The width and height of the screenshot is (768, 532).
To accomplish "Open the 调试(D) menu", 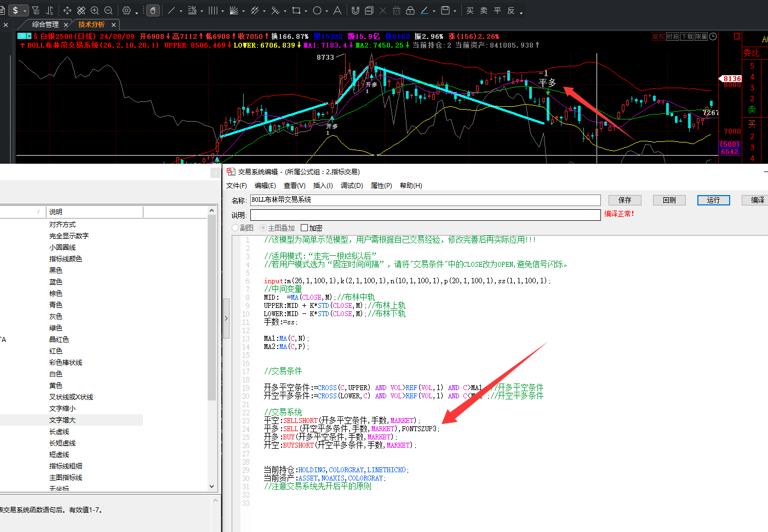I will click(352, 186).
